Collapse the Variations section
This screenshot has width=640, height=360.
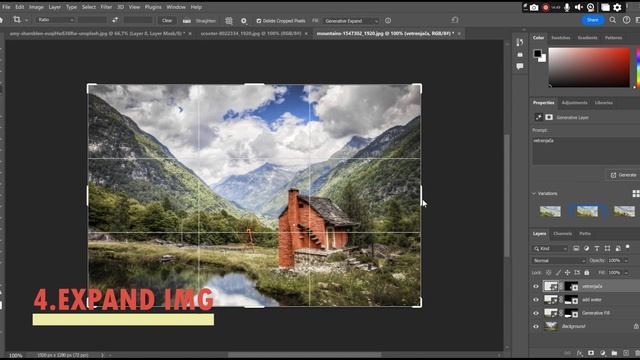tap(534, 193)
